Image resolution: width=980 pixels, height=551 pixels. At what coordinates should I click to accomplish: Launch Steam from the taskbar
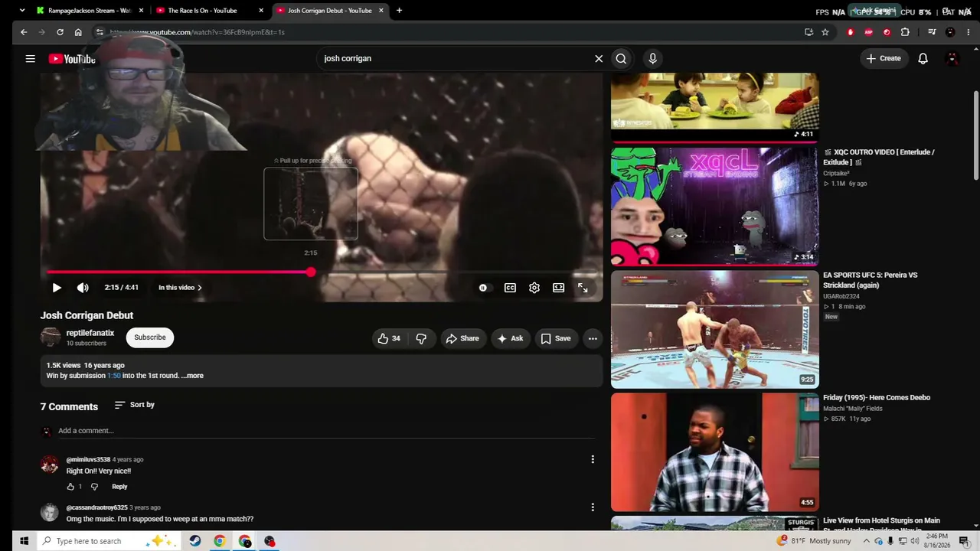[x=195, y=541]
